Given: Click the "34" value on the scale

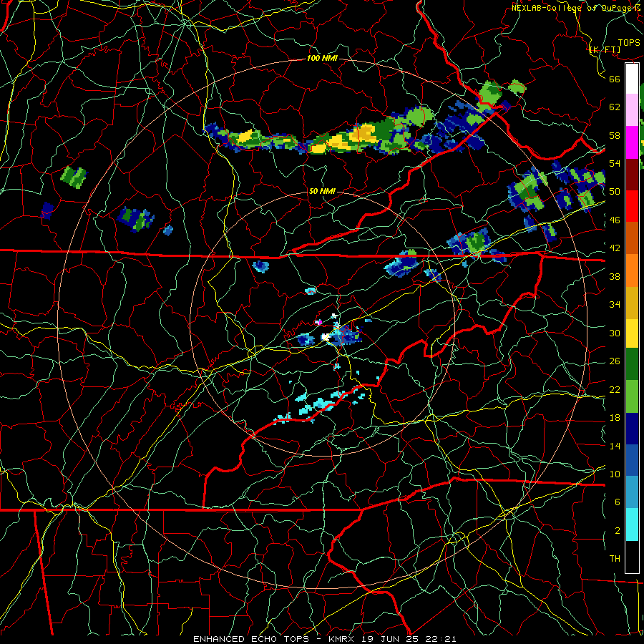Looking at the screenshot, I should 615,305.
